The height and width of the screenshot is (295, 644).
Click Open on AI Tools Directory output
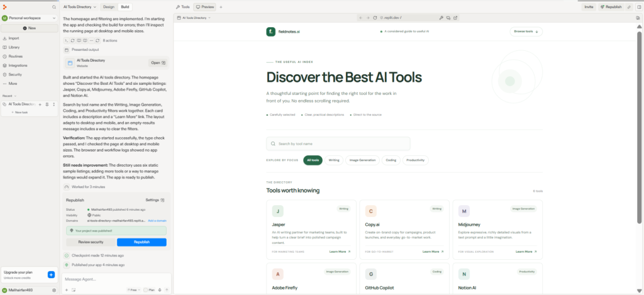click(x=158, y=63)
